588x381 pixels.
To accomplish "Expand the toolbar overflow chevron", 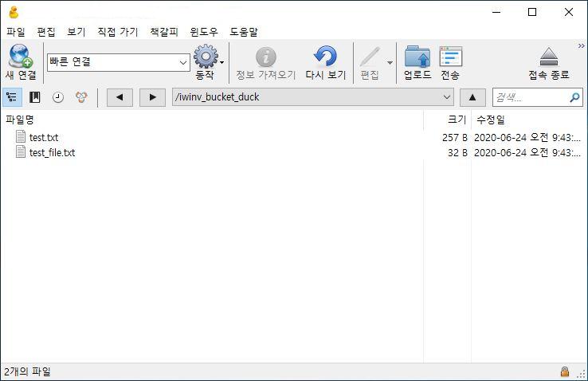I will tap(581, 45).
